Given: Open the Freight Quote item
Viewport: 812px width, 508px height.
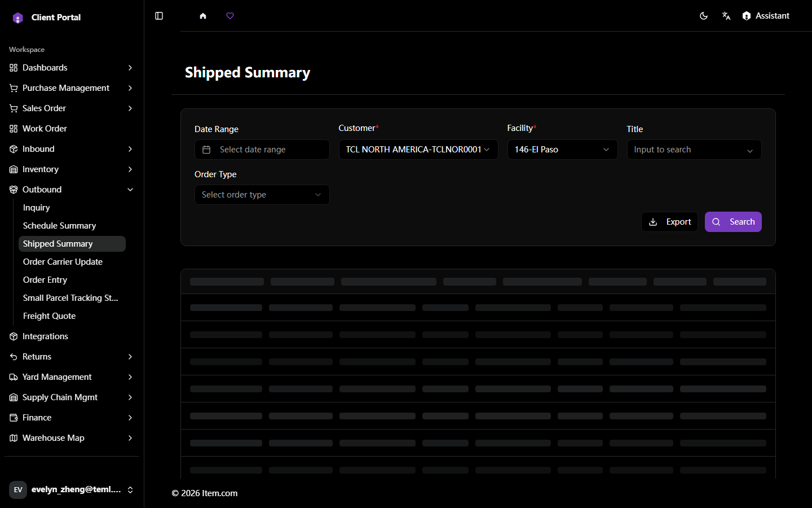Looking at the screenshot, I should tap(72, 316).
